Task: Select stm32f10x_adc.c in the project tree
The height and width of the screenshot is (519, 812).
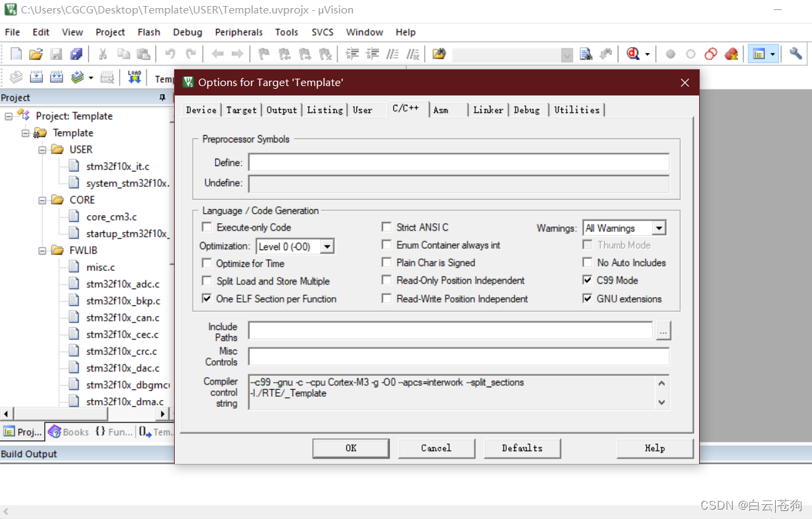Action: pyautogui.click(x=123, y=284)
